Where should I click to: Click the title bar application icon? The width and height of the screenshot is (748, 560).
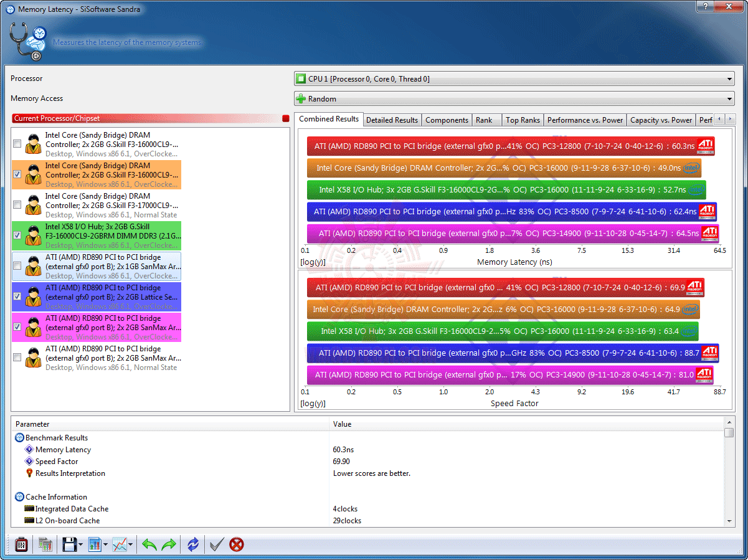(11, 9)
